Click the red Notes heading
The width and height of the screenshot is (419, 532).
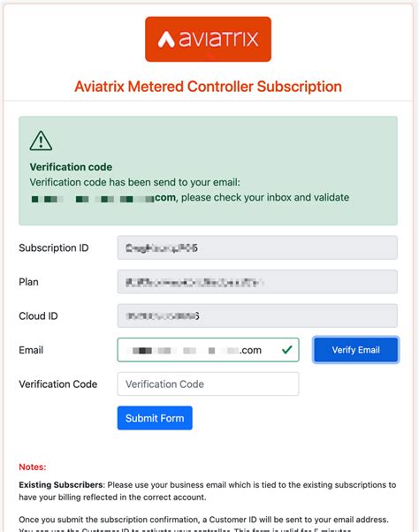[33, 467]
